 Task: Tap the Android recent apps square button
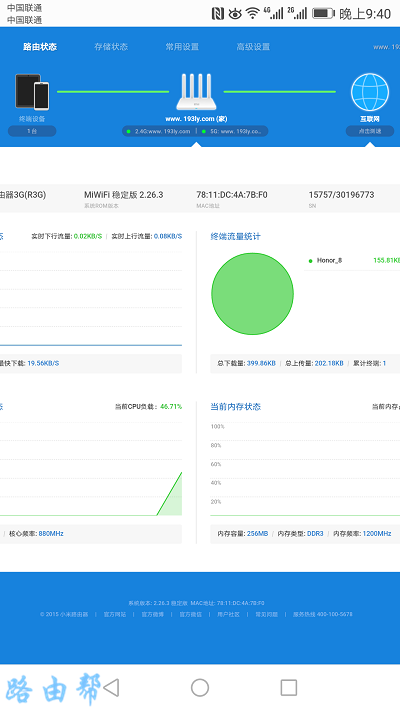(x=288, y=687)
